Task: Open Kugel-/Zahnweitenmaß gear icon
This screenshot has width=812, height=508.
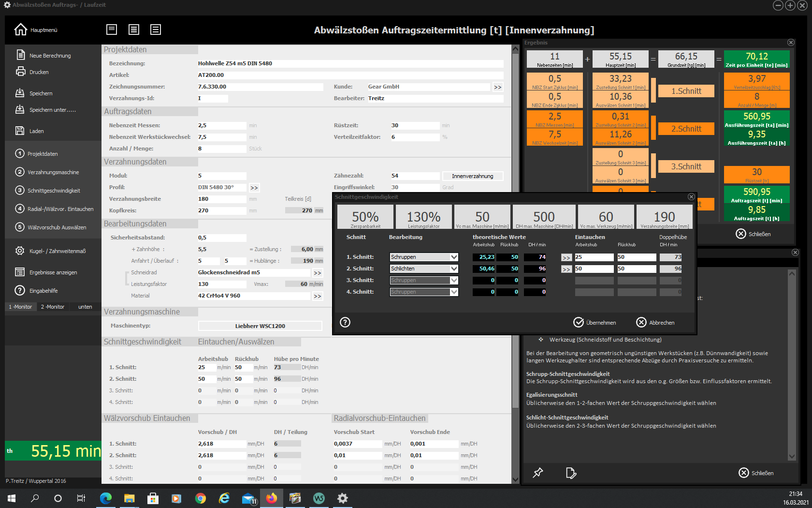Action: [x=20, y=251]
